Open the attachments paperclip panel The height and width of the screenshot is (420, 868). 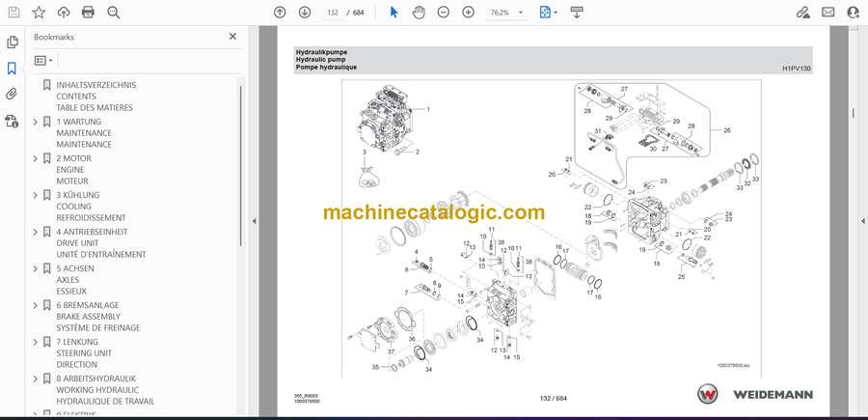tap(12, 95)
